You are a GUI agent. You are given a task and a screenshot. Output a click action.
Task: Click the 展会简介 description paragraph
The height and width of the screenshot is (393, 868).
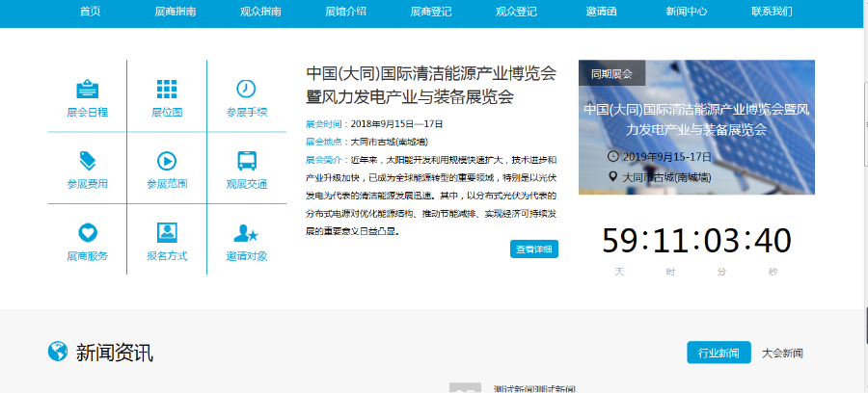coord(431,196)
